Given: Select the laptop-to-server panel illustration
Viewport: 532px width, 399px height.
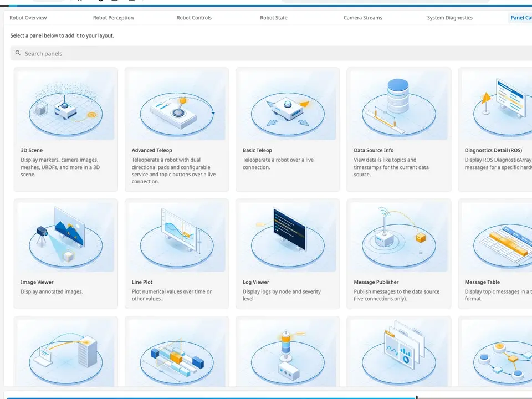Looking at the screenshot, I should click(x=66, y=353).
